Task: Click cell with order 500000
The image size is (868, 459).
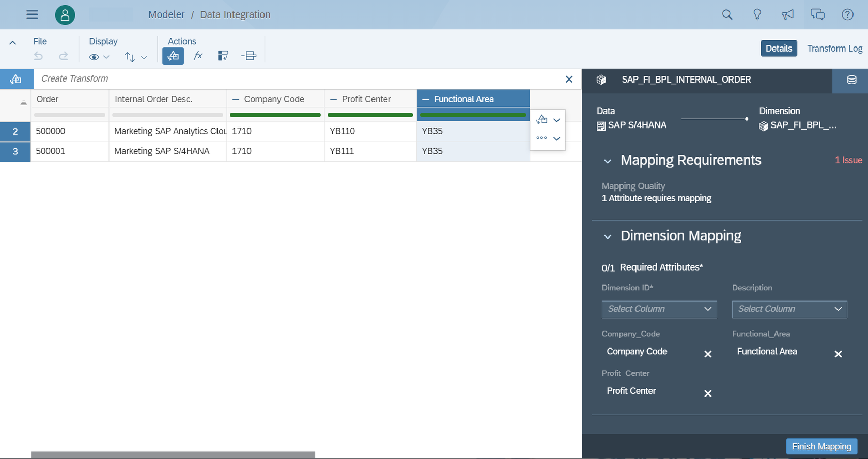Action: 70,131
